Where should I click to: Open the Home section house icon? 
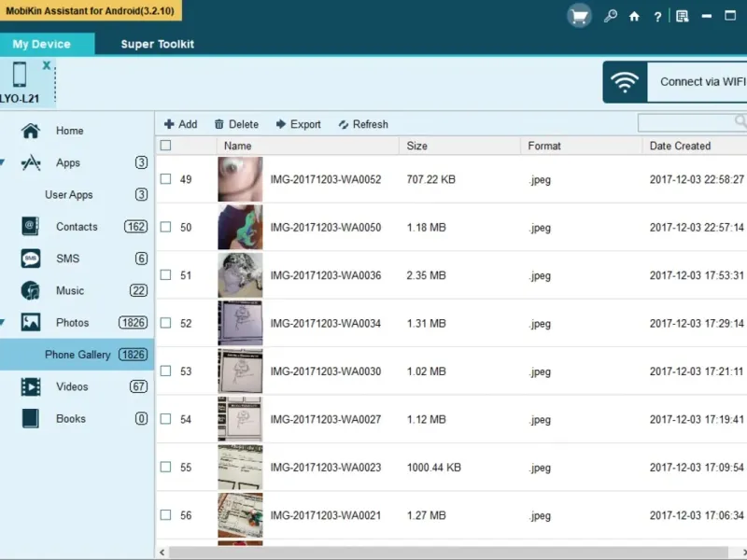click(31, 131)
